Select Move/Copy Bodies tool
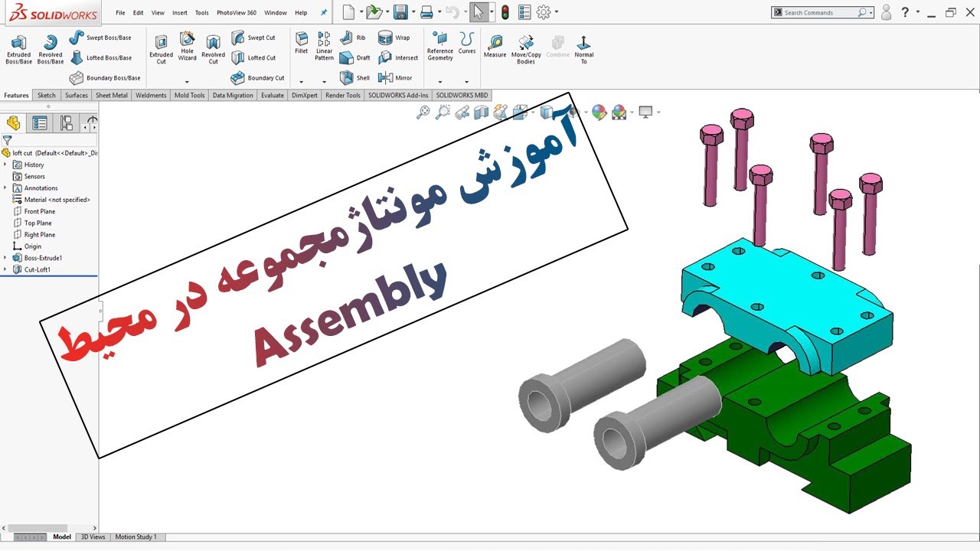Viewport: 980px width, 551px height. pyautogui.click(x=526, y=49)
